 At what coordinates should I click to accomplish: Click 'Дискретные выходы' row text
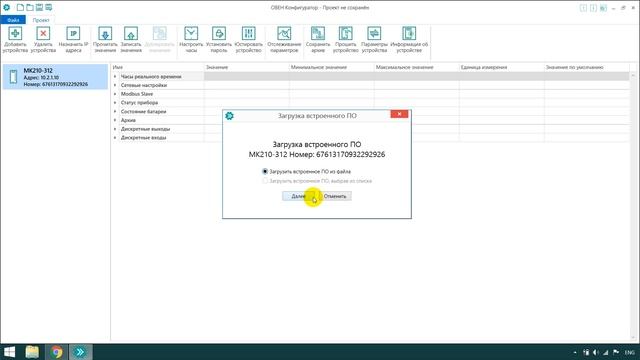145,129
